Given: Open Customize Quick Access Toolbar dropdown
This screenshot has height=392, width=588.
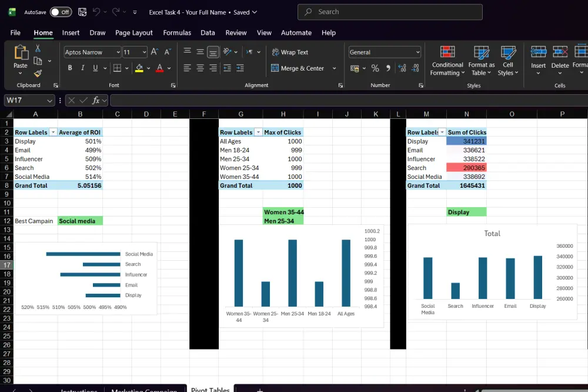Looking at the screenshot, I should point(135,12).
